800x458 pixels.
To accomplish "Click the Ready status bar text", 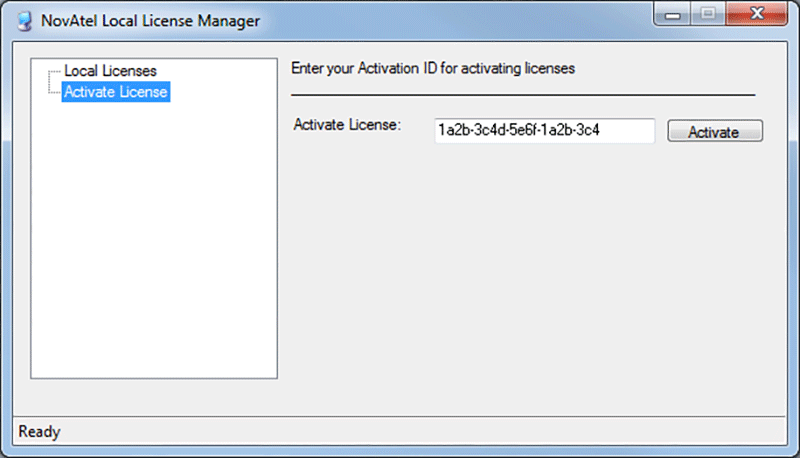I will [x=39, y=431].
